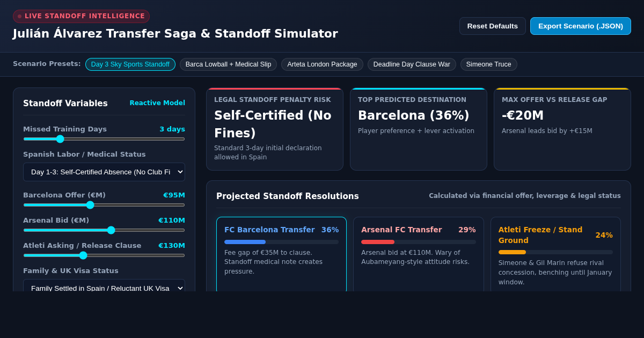
Task: Apply the Arteta London Package preset
Action: point(322,64)
